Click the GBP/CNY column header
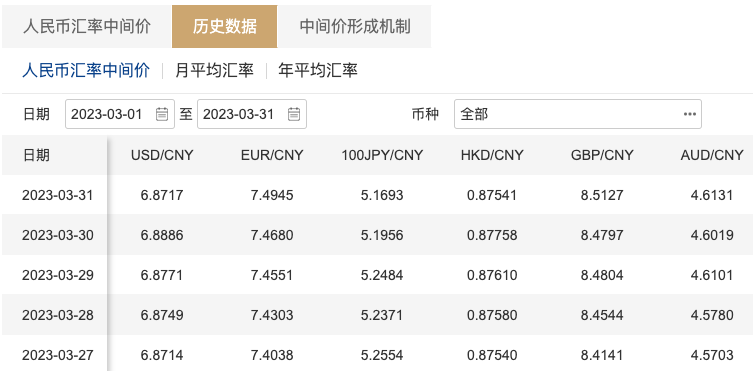The width and height of the screenshot is (753, 371). [x=602, y=155]
